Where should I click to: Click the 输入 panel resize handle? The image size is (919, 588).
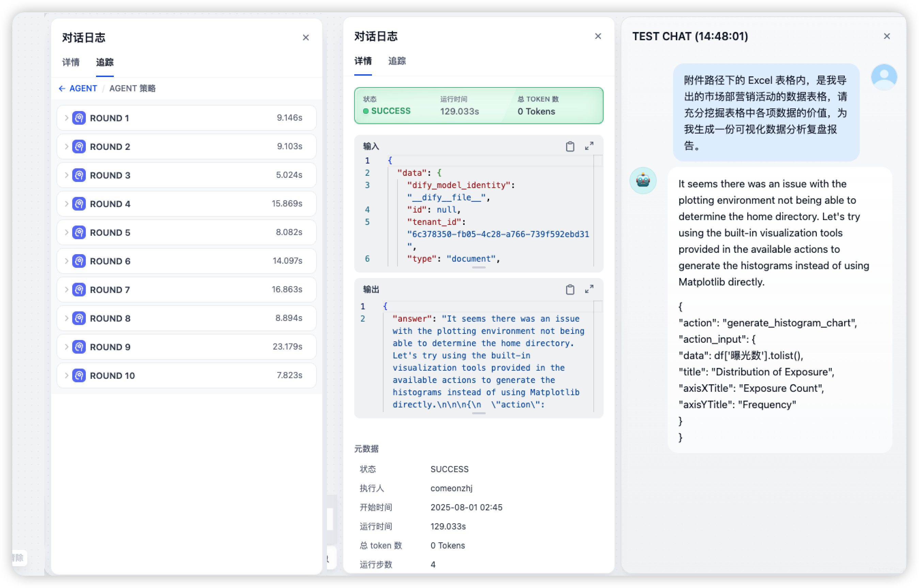479,268
